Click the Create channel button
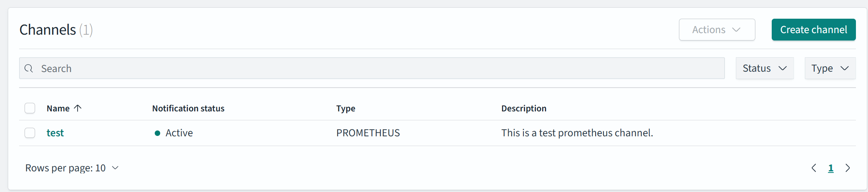The height and width of the screenshot is (192, 868). 814,30
